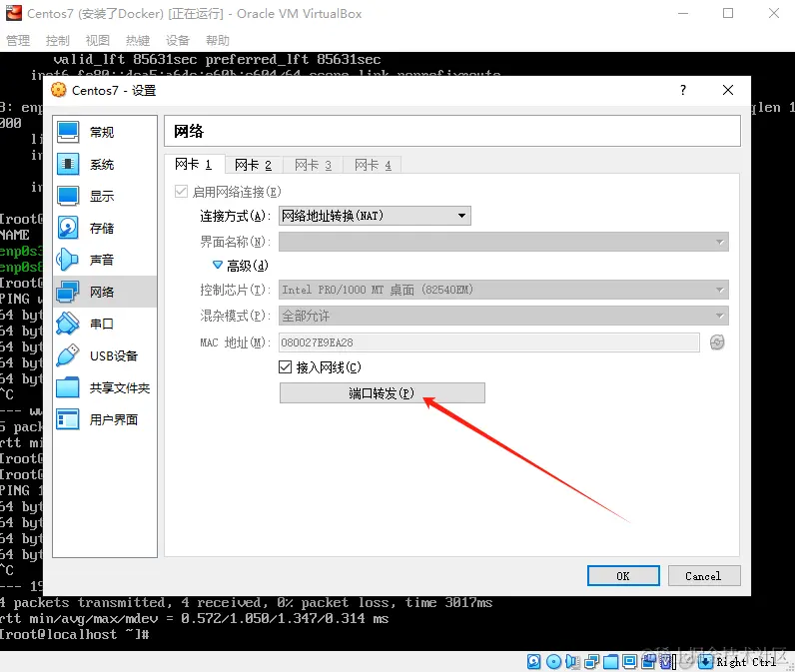795x672 pixels.
Task: Open the 系统 (System) settings category
Action: (x=105, y=164)
